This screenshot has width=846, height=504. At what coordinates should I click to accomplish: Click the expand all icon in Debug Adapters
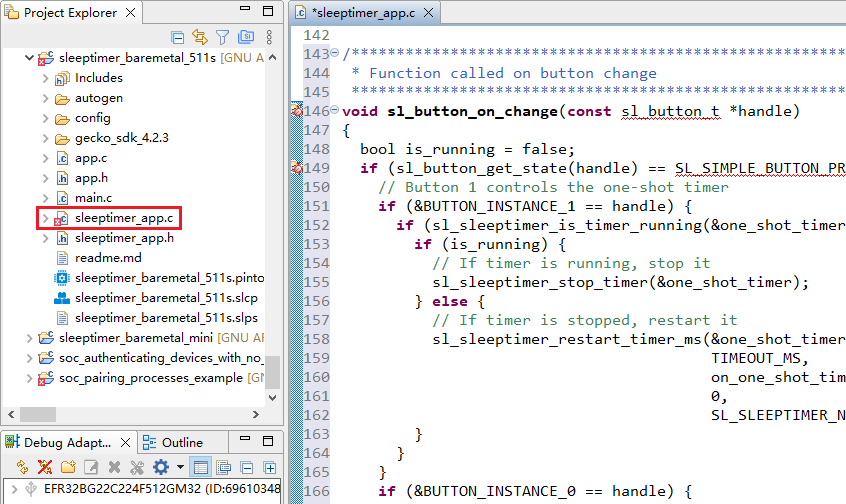click(269, 467)
